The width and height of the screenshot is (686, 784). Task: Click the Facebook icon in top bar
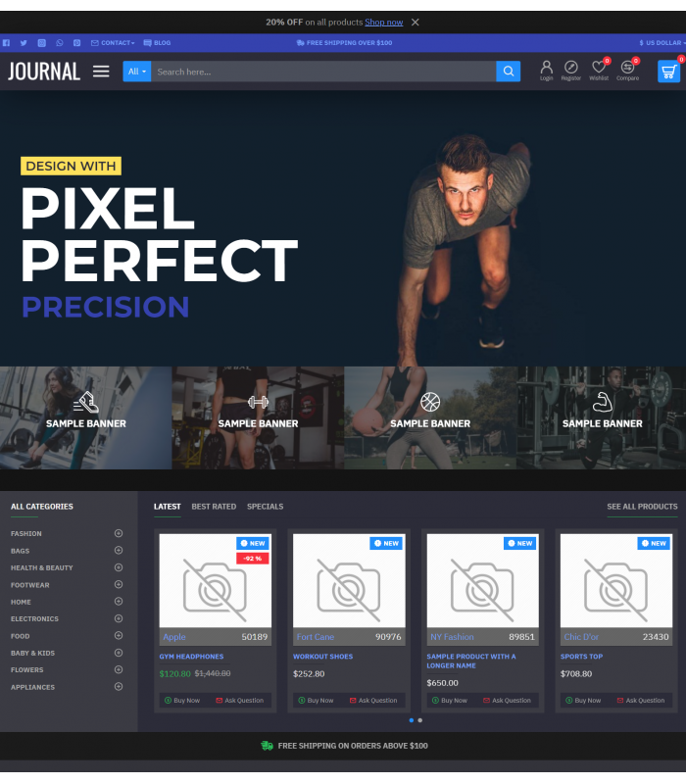(x=6, y=43)
